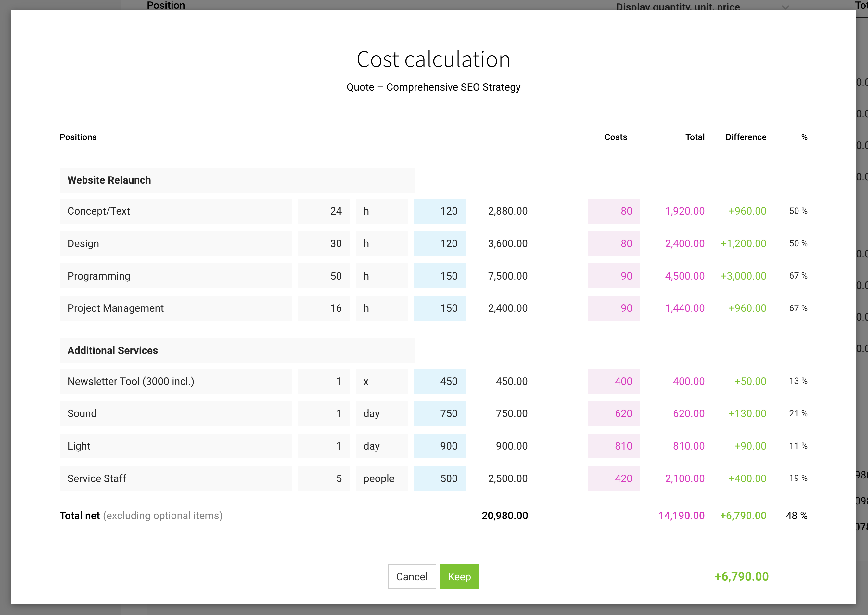
Task: Change the Service Staff quantity of 5
Action: click(324, 478)
